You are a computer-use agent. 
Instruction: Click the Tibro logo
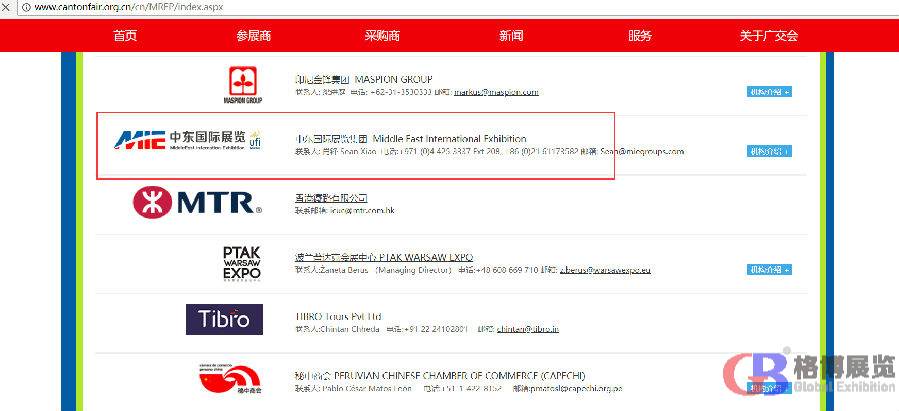click(224, 319)
